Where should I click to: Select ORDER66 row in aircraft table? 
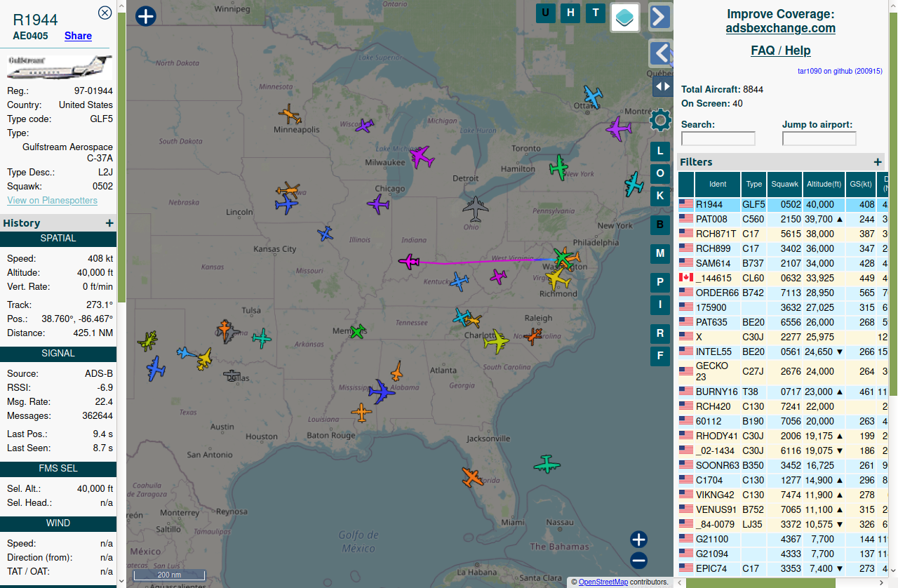[x=783, y=293]
